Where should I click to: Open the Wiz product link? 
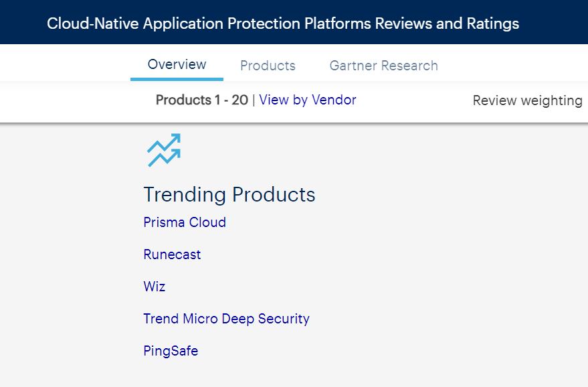click(154, 287)
